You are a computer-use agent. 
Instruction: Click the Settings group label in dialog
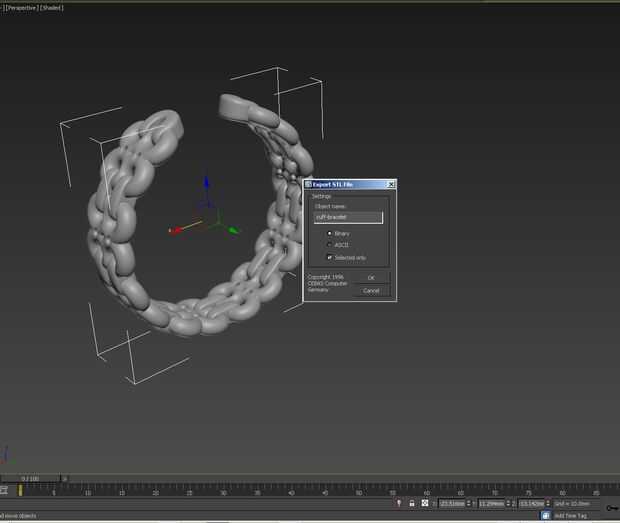(x=321, y=196)
